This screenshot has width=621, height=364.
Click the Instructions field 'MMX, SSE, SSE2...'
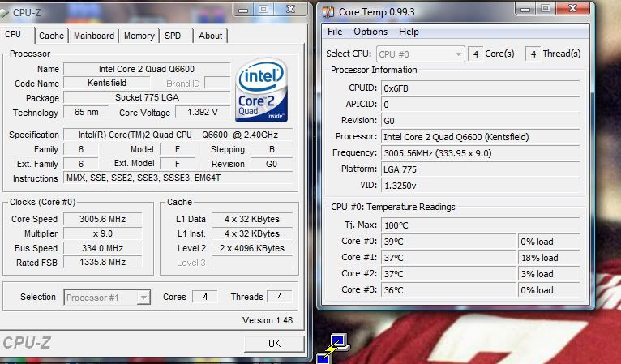coord(178,178)
